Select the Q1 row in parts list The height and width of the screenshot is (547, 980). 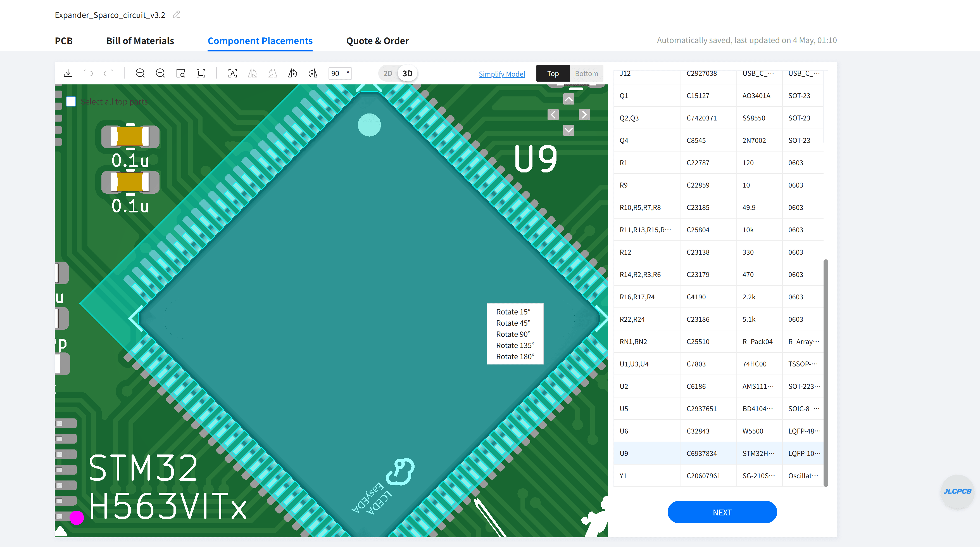[x=718, y=96]
